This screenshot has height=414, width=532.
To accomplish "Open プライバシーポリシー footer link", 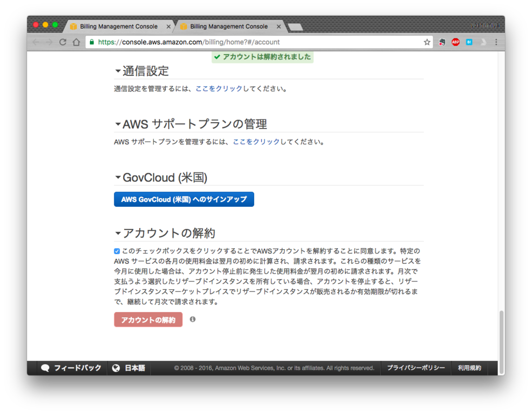I will (416, 368).
